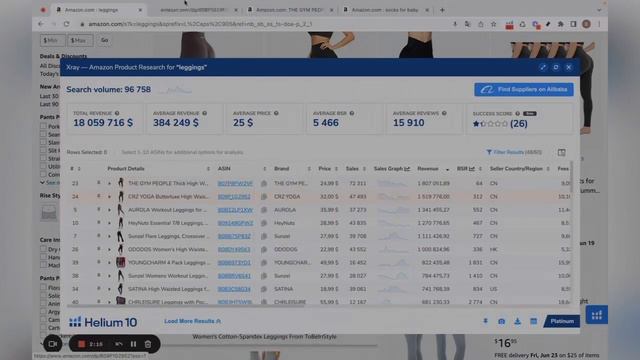Open Sales Graph for CRZ YOGA row
This screenshot has height=360, width=640.
[393, 197]
